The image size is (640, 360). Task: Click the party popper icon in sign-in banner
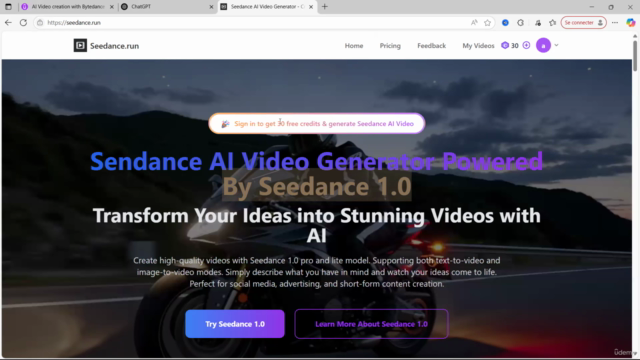pyautogui.click(x=225, y=124)
